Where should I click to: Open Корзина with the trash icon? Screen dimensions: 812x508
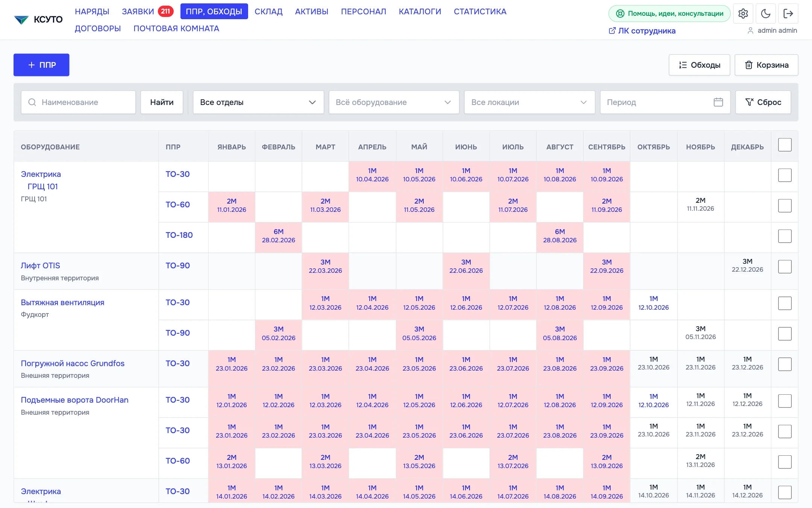[x=766, y=65]
